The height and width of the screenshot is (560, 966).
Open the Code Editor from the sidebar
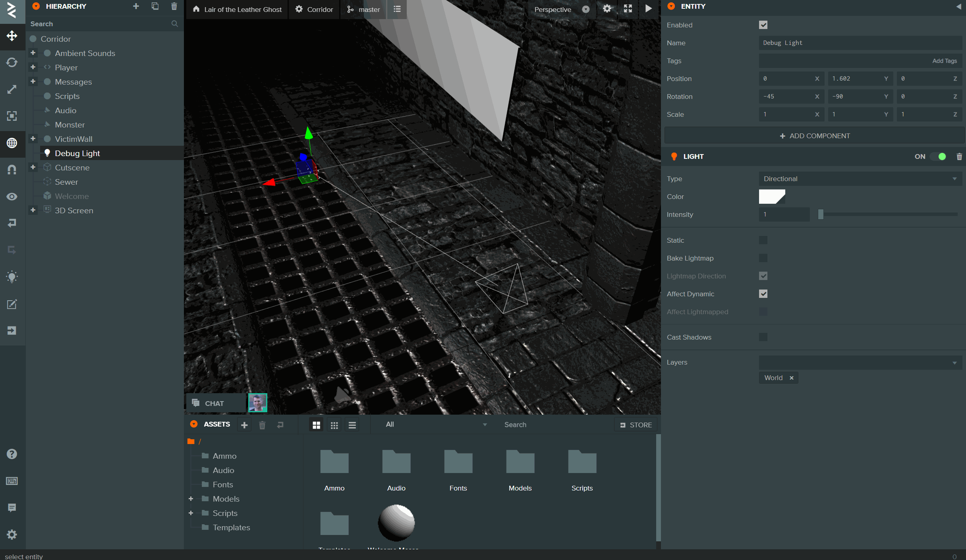coord(12,304)
